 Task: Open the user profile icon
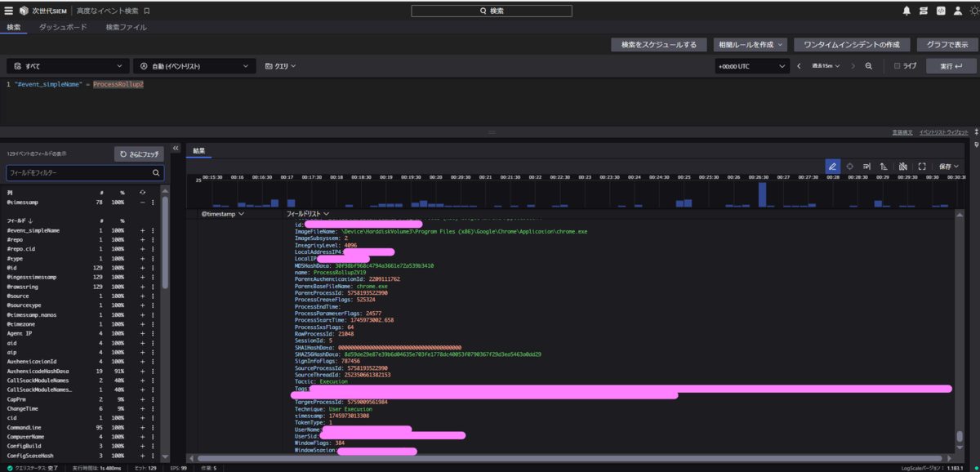coord(957,11)
